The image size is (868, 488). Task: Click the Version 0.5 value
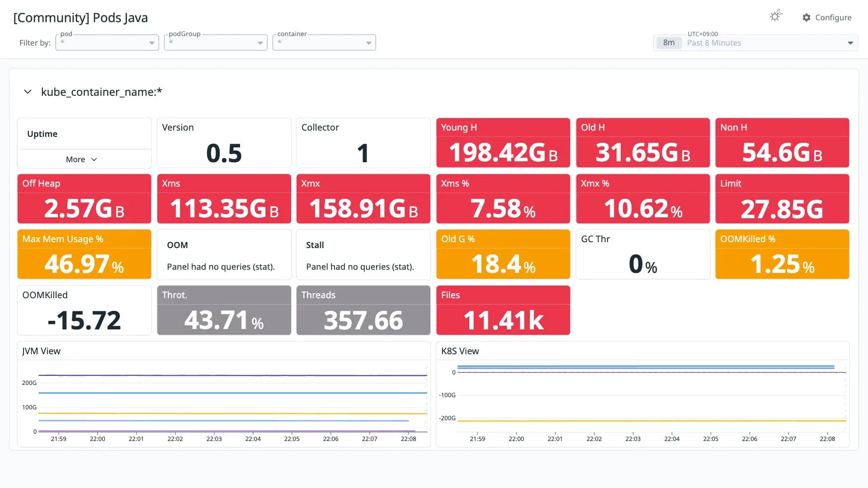(224, 153)
